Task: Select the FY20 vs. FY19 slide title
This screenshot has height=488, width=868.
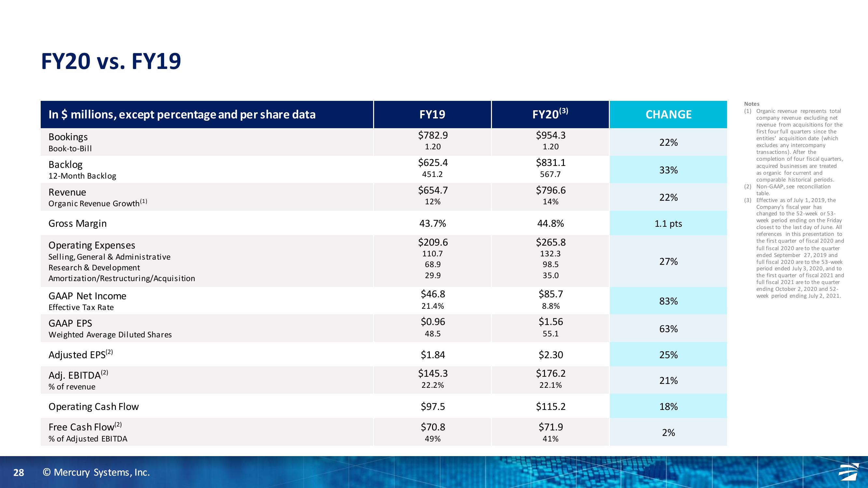Action: coord(111,61)
